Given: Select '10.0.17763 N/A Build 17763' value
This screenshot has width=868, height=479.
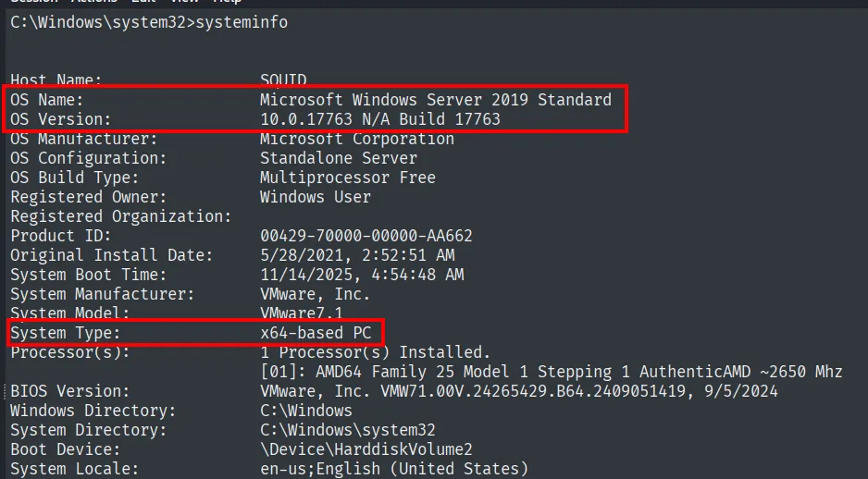Looking at the screenshot, I should click(380, 119).
